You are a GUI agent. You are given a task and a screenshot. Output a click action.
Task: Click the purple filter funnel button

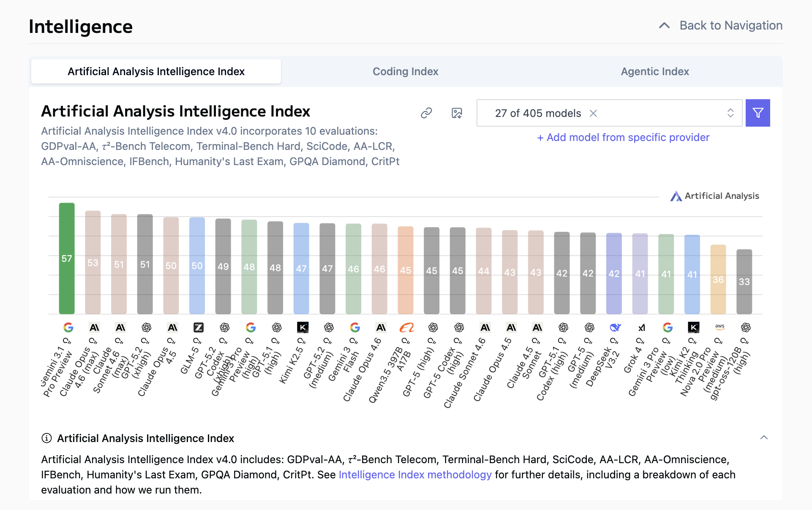(x=758, y=113)
